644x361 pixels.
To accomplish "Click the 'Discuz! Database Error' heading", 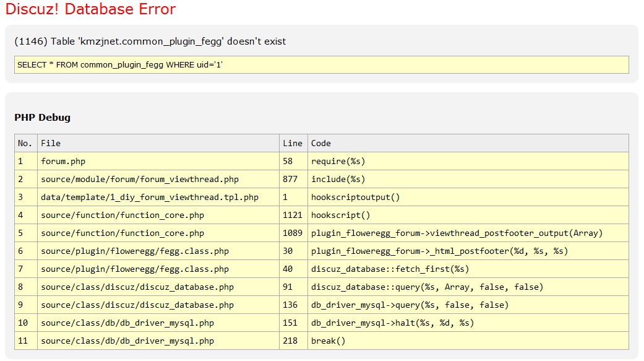I will point(90,9).
